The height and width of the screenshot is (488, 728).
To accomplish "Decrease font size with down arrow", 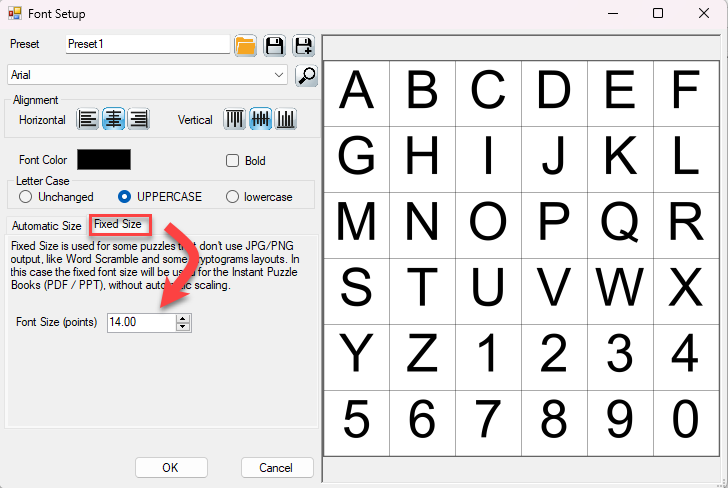I will [182, 327].
